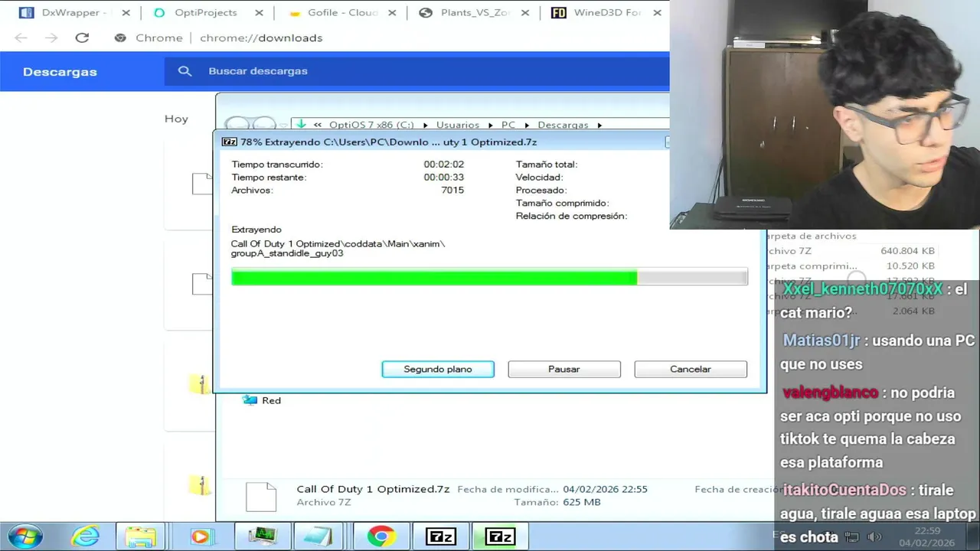The image size is (980, 551).
Task: Close the WineD3D tab
Action: tap(657, 12)
